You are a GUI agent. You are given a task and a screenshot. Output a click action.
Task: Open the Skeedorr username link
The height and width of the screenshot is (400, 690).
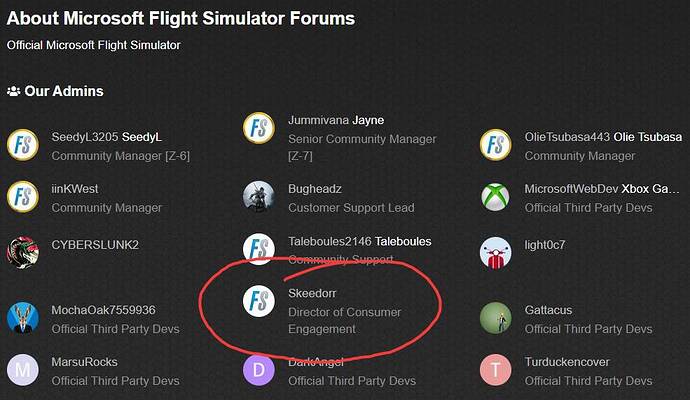(312, 293)
